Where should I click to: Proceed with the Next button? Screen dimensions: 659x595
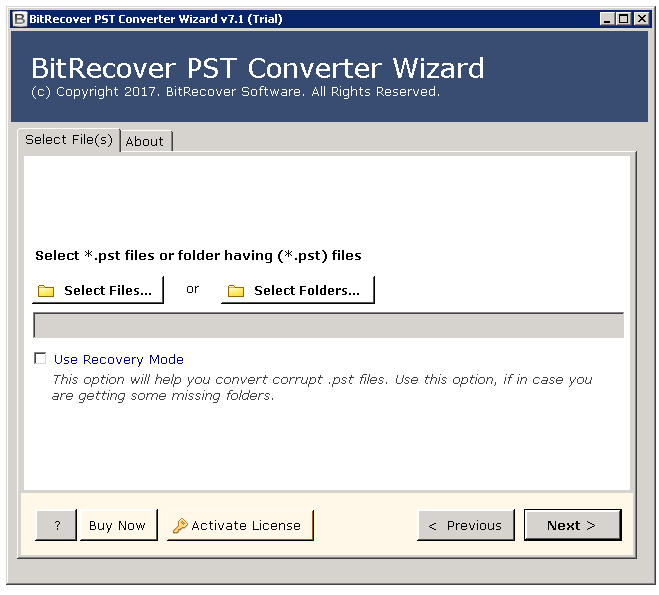[x=572, y=525]
